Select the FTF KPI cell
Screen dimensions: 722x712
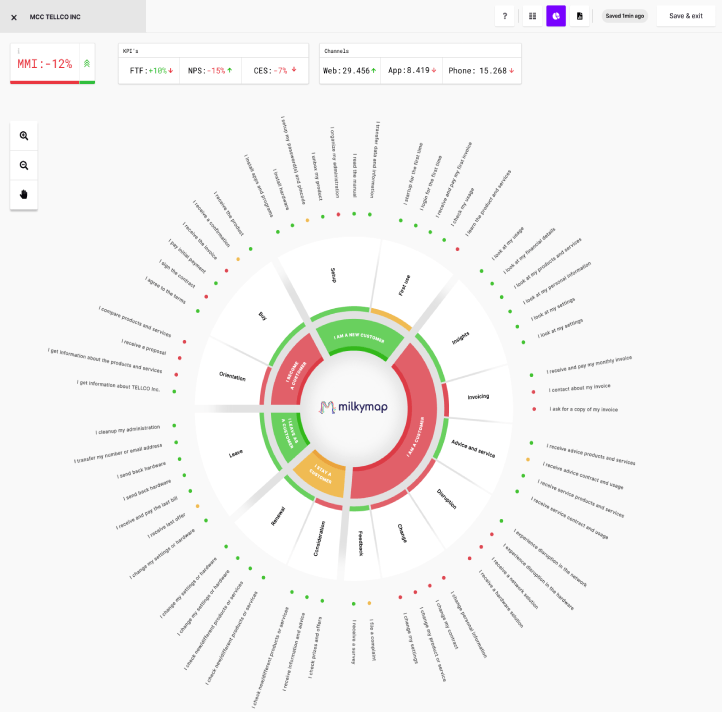(151, 70)
